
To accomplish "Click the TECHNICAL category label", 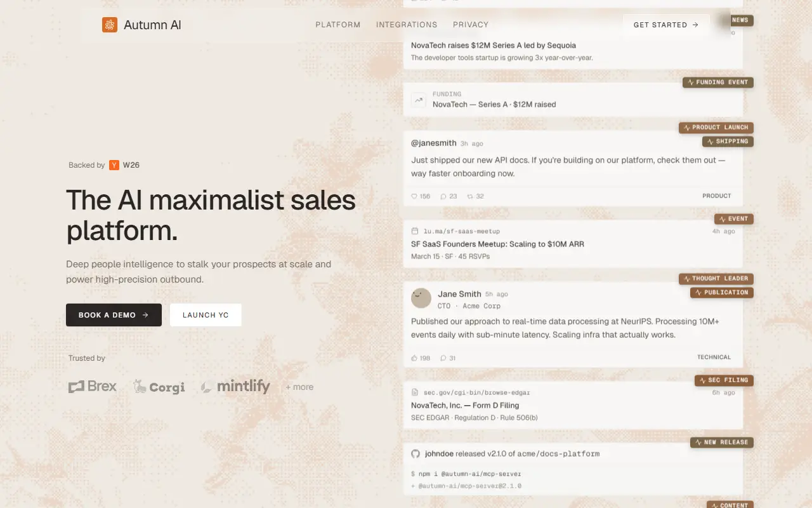I will pyautogui.click(x=714, y=358).
